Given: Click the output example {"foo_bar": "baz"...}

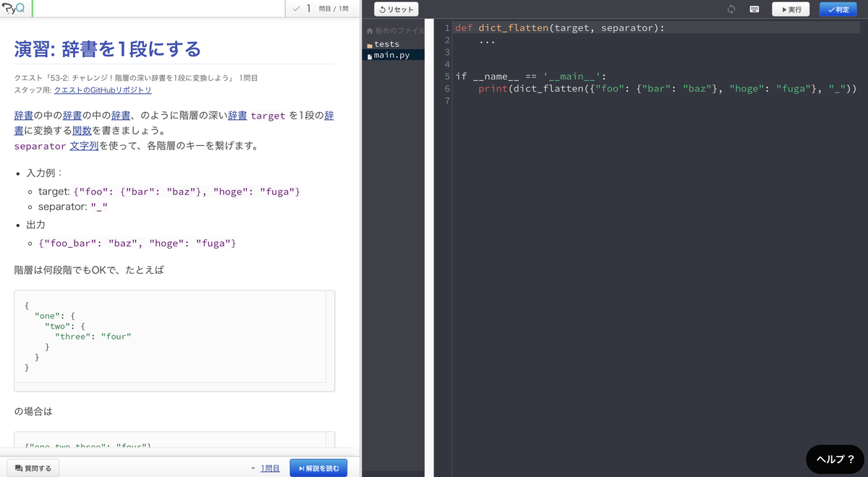Looking at the screenshot, I should 137,244.
